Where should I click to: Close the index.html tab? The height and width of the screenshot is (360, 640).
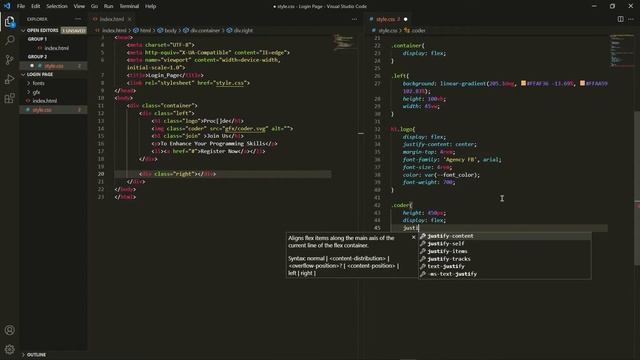click(130, 19)
